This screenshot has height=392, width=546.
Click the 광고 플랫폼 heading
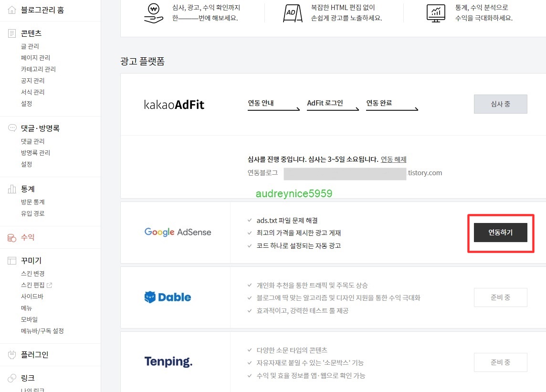142,61
